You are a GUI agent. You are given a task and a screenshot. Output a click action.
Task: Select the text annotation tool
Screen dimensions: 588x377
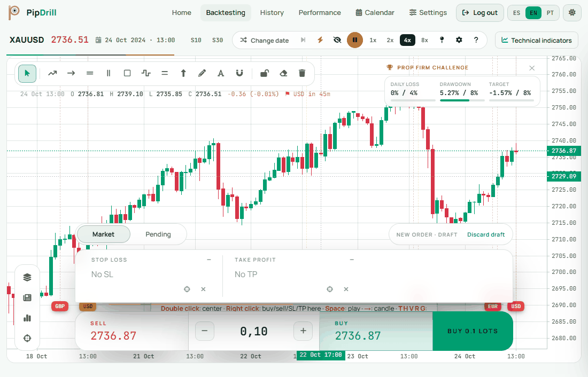(x=221, y=74)
